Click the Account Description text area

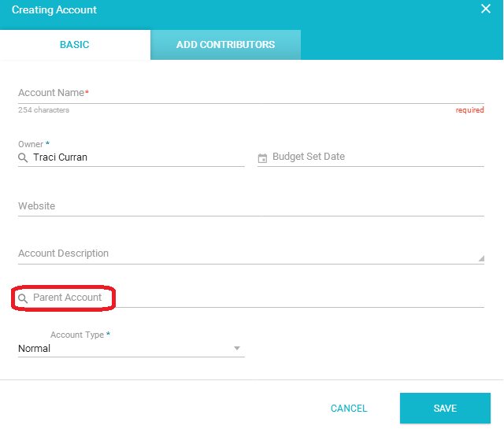point(251,253)
